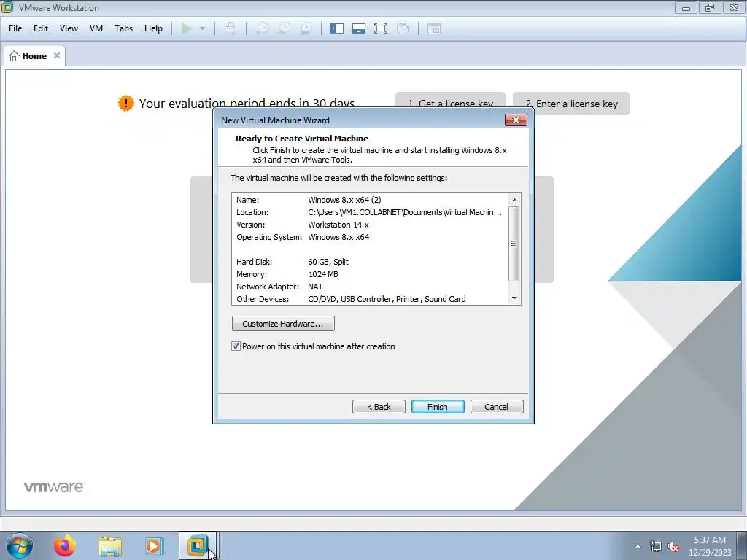This screenshot has width=747, height=560.
Task: Click the Other Devices list text
Action: [x=387, y=299]
